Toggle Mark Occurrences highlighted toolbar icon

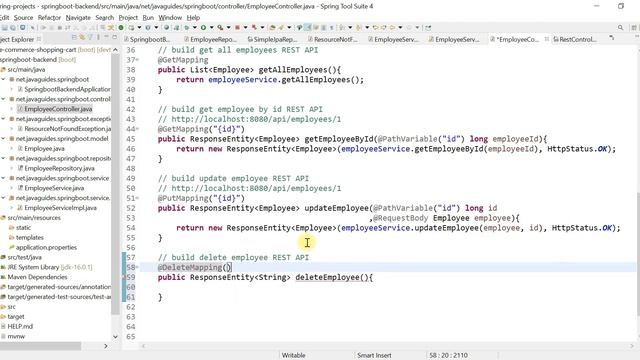(308, 28)
